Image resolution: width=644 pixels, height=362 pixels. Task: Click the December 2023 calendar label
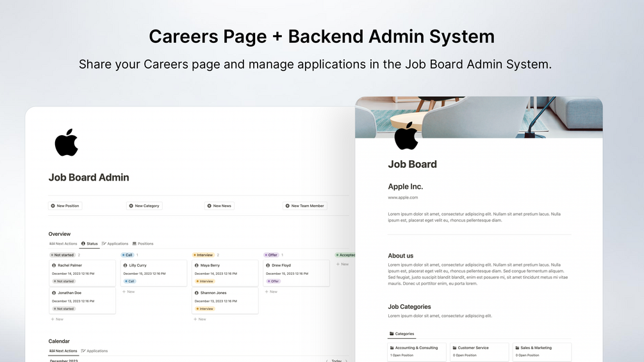[63, 360]
